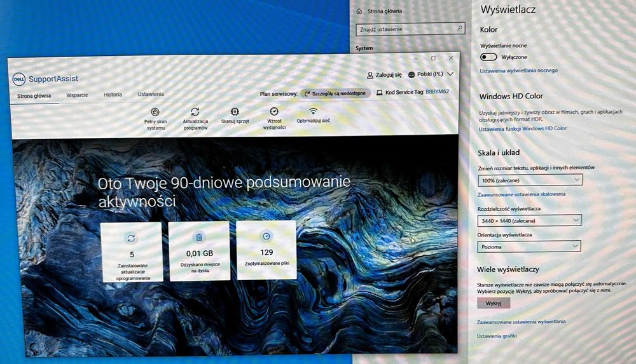Viewport: 636px width, 364px height.
Task: Open Zaawansowane ustawienia skalowania link
Action: click(x=522, y=194)
